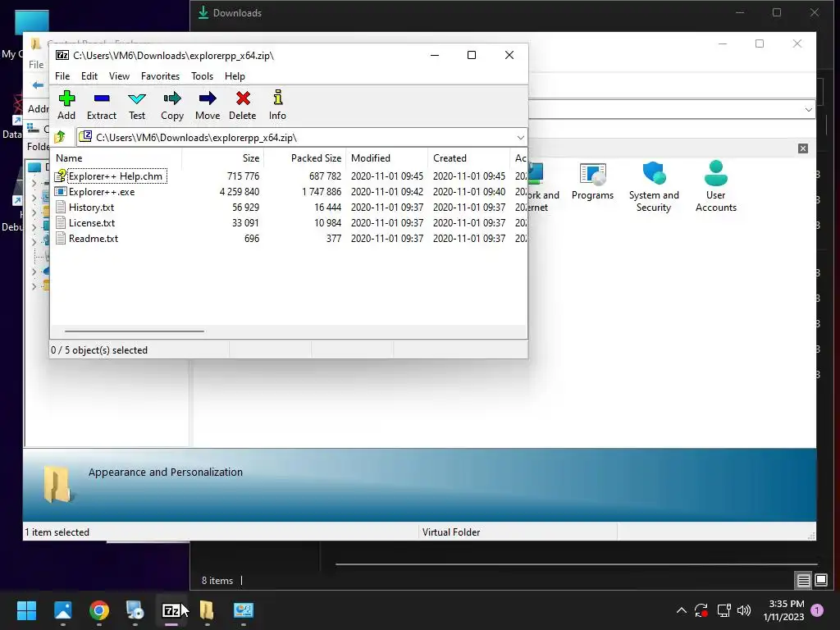Open the clock and date 3:35 PM
The image size is (840, 630).
tap(783, 610)
